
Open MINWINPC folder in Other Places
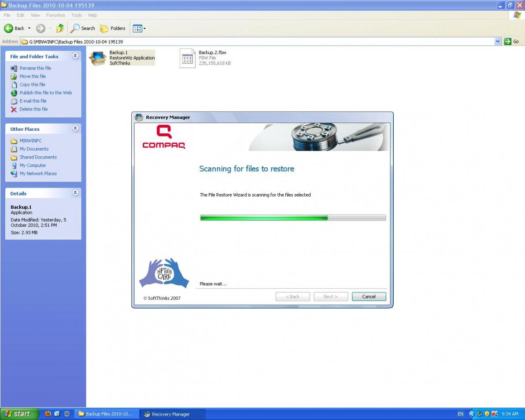[x=30, y=140]
